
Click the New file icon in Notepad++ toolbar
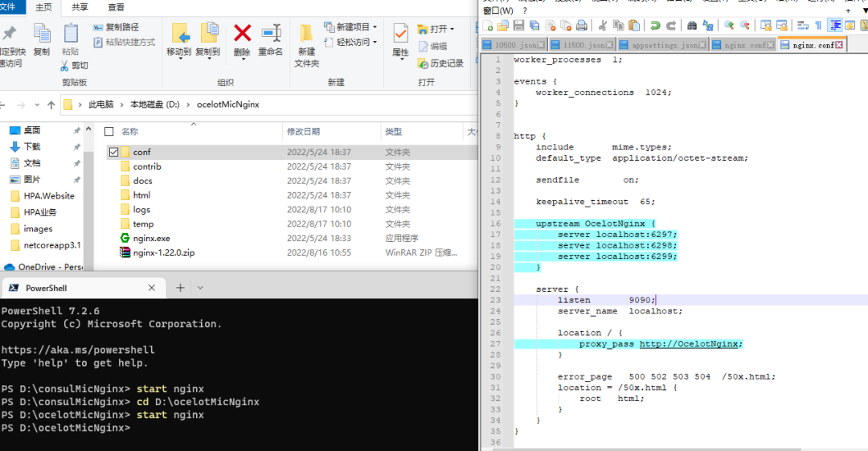coord(488,26)
